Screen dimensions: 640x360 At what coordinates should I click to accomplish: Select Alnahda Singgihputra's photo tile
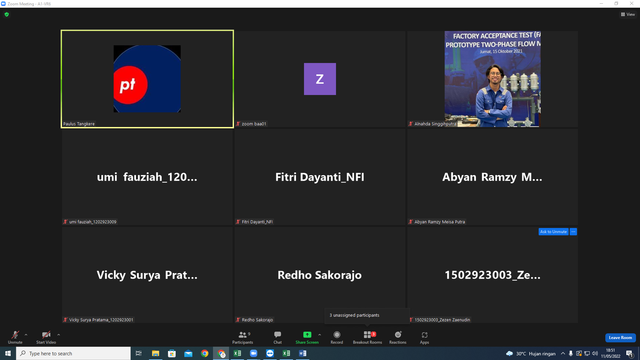[492, 79]
